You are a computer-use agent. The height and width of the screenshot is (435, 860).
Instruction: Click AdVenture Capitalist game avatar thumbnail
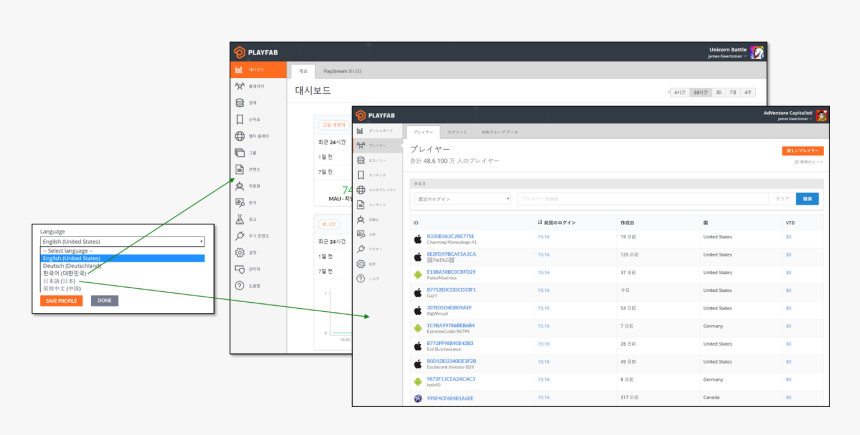[x=822, y=115]
